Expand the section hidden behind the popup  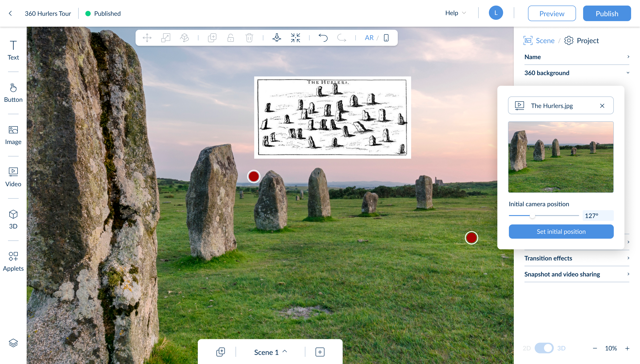628,242
